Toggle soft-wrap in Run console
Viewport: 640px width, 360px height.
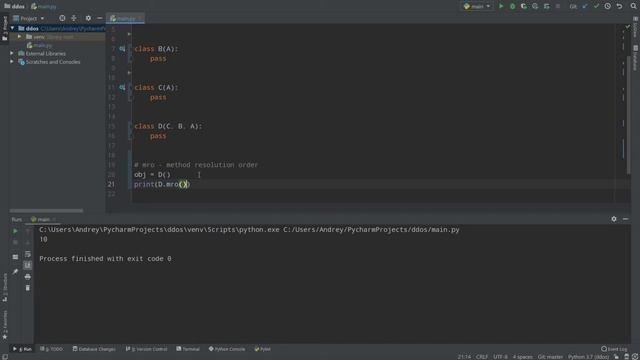click(x=28, y=254)
